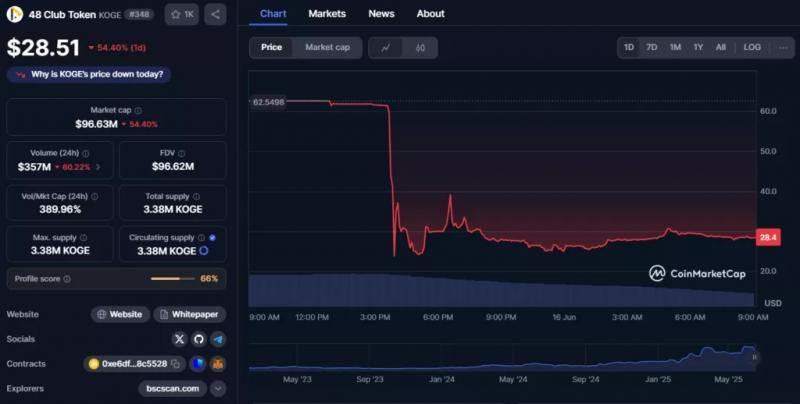Open Vol/Mkt Cap (24h) info icon
The width and height of the screenshot is (800, 404).
coord(94,196)
